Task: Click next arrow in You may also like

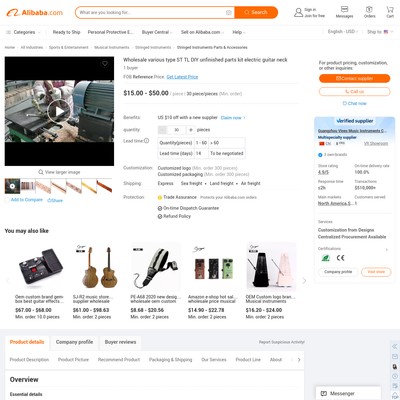Action: click(304, 281)
